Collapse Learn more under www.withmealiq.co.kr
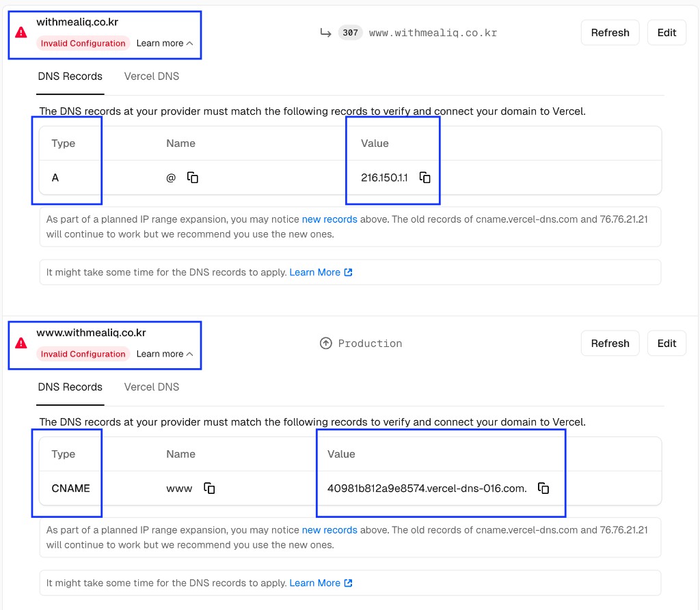 coord(164,354)
